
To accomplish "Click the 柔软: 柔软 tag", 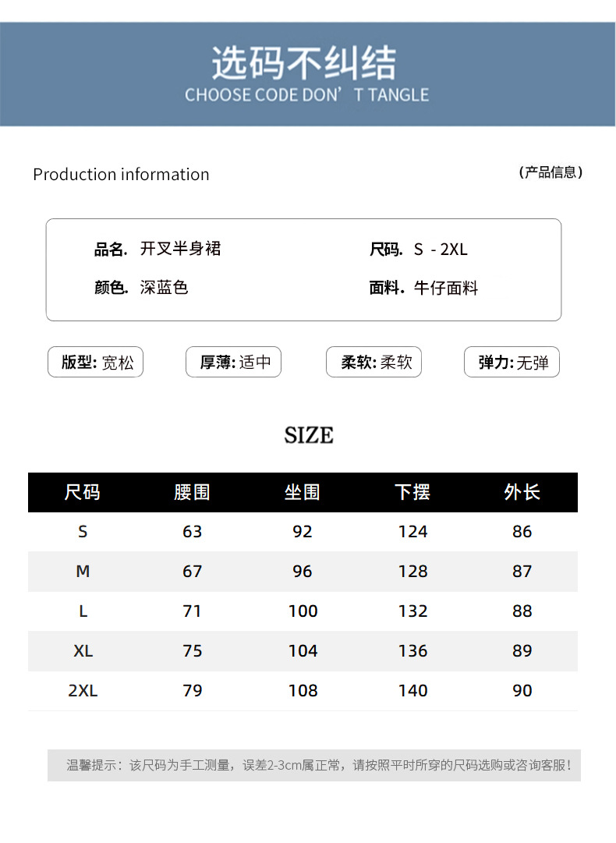I will coord(373,362).
